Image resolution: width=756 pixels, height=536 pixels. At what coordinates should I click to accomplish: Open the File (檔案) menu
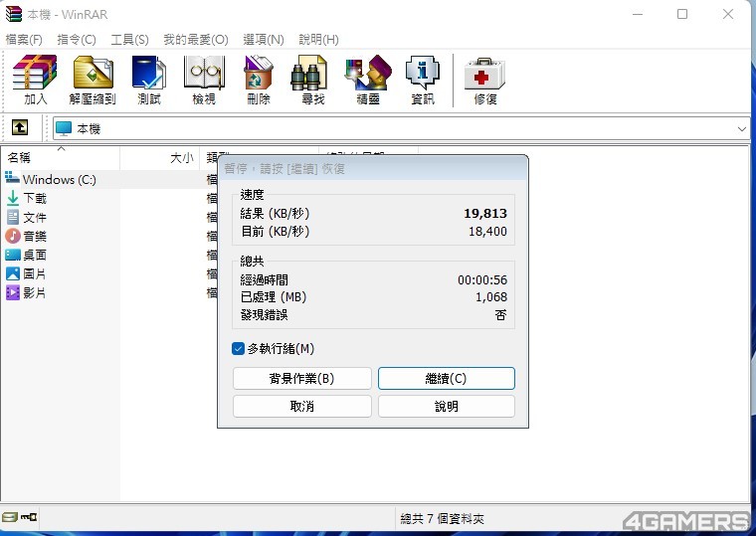tap(24, 40)
